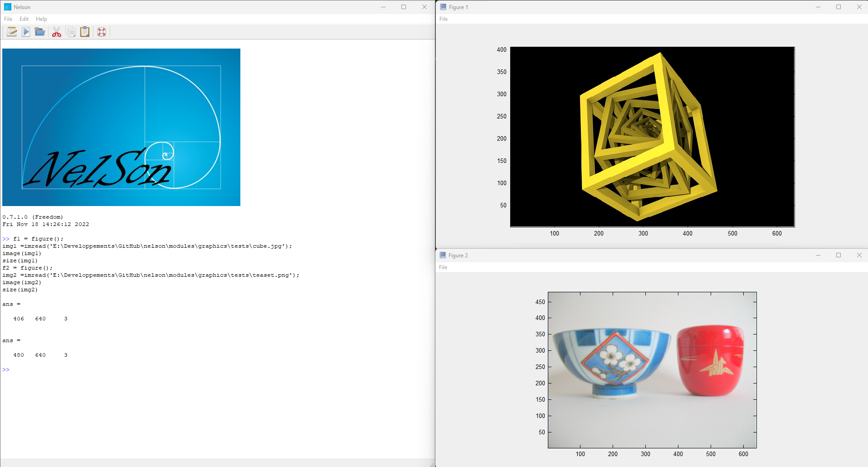Click the Copy icon in Nelson toolbar
868x467 pixels.
pyautogui.click(x=71, y=32)
